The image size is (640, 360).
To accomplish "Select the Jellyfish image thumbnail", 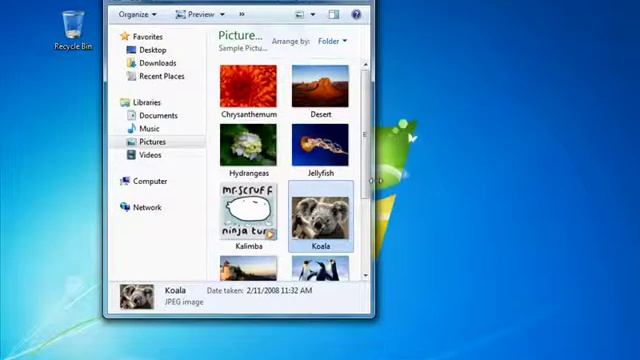I will (x=320, y=145).
